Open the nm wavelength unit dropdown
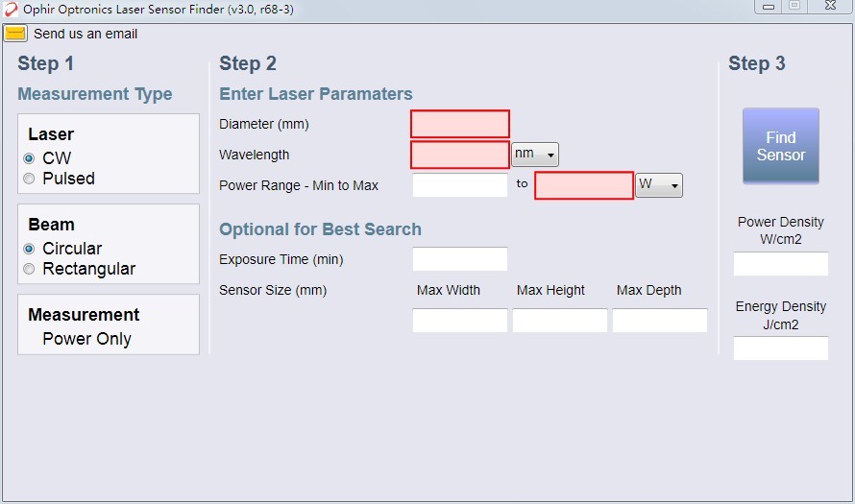The image size is (855, 504). click(535, 155)
